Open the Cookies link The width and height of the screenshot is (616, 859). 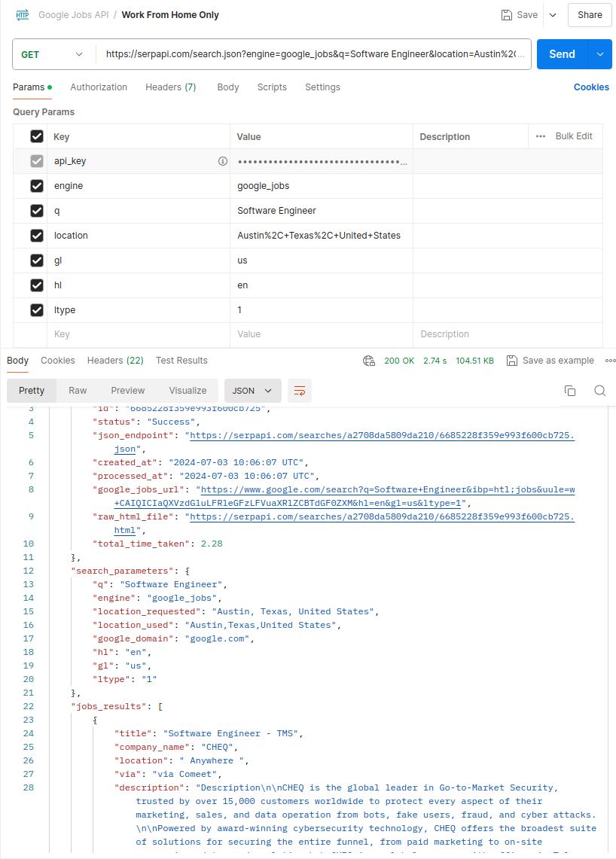(591, 87)
